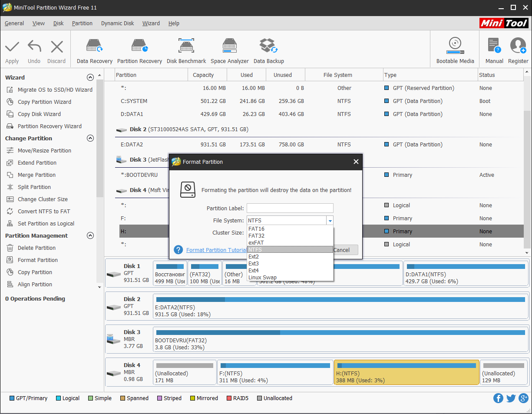The height and width of the screenshot is (414, 532).
Task: Open the View menu
Action: pos(39,23)
